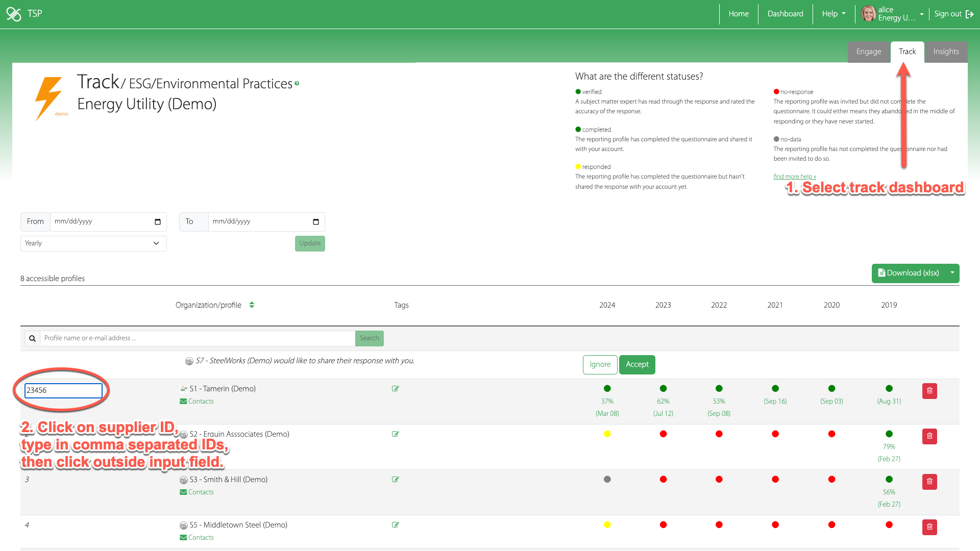Open the From date calendar picker
Screen dimensions: 980x551
point(158,222)
